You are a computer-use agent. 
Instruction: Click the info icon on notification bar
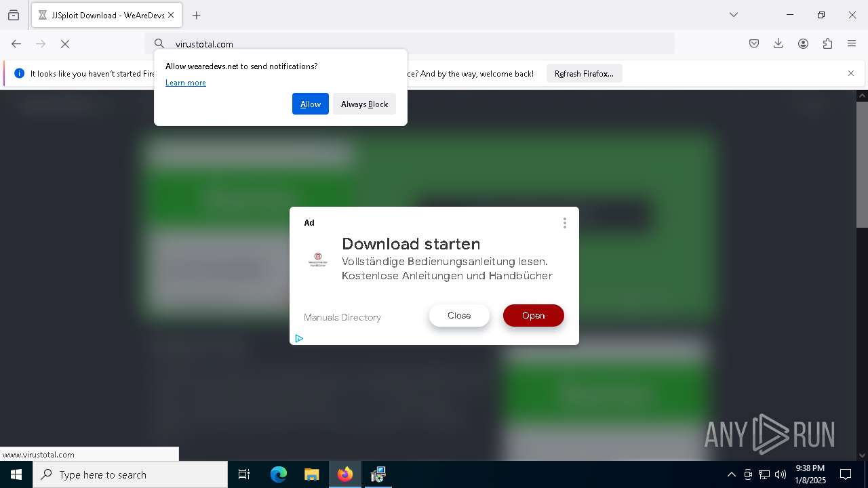[x=19, y=73]
